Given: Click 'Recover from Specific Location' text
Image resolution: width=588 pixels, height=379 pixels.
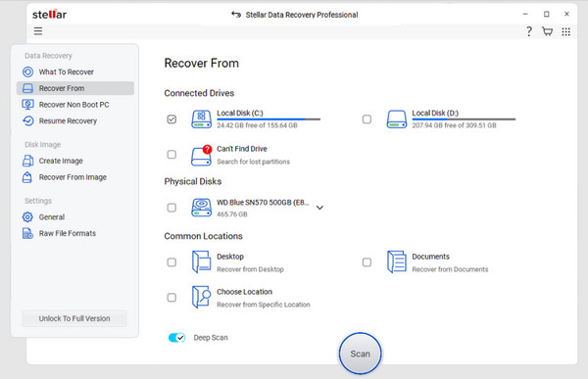Looking at the screenshot, I should 264,305.
